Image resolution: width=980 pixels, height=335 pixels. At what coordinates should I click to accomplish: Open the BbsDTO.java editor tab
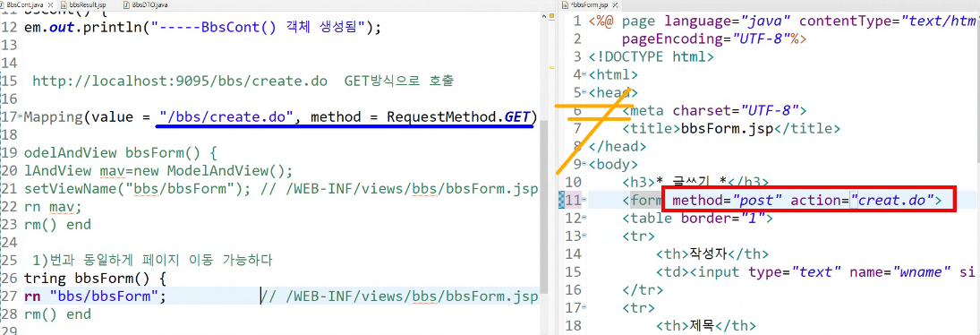(x=144, y=4)
